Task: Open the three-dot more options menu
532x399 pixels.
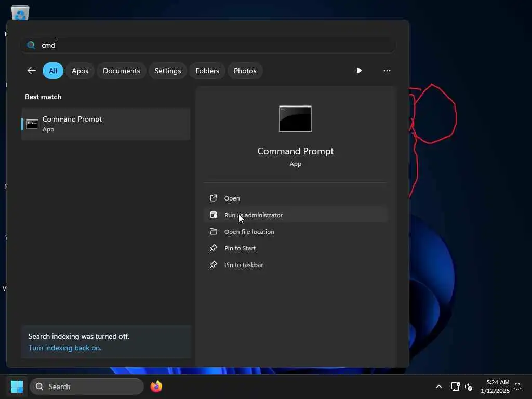Action: click(387, 71)
